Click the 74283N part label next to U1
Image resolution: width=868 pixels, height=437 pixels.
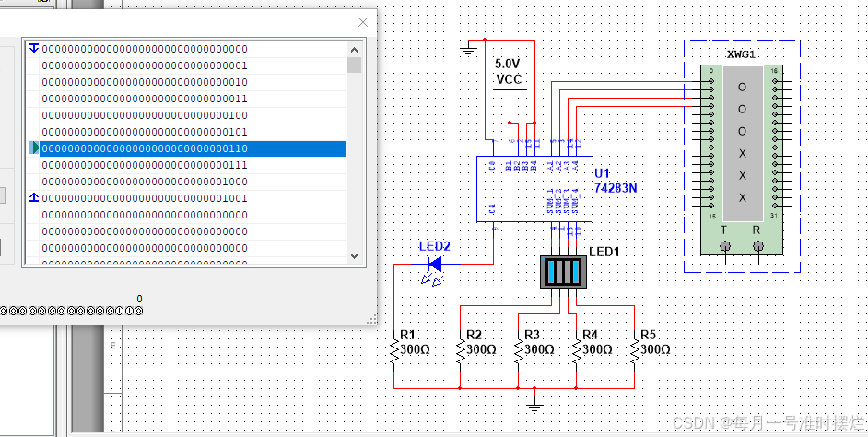(615, 188)
